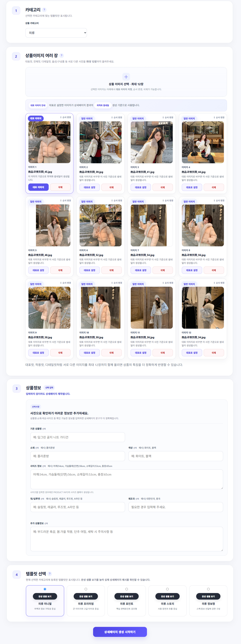This screenshot has height=644, width=241.
Task: Delete 이미지 10 with its 삭제 button
Action: pyautogui.click(x=112, y=353)
